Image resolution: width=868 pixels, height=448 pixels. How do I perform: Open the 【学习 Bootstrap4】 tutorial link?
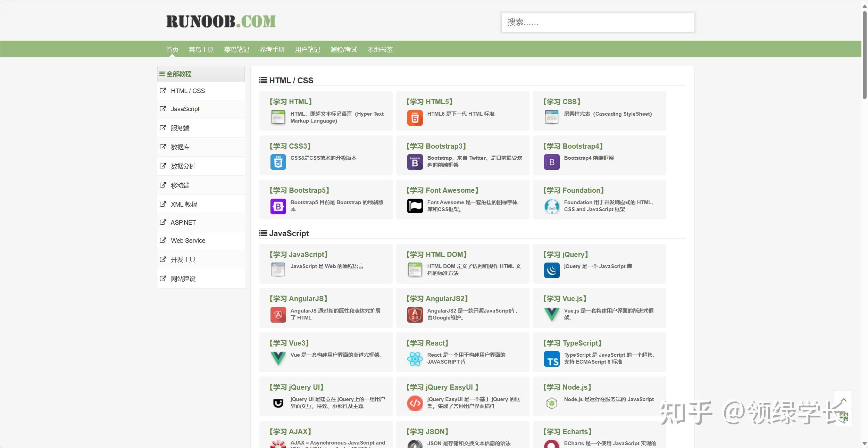(573, 146)
